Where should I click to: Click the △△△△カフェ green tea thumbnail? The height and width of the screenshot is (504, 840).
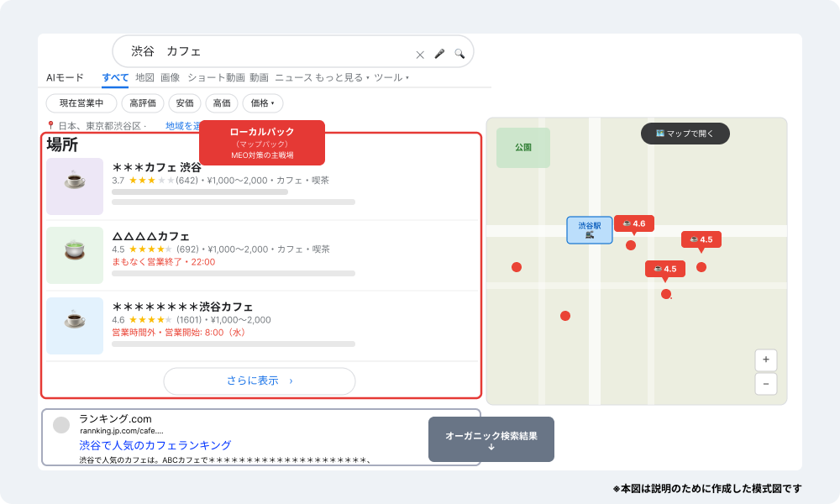[x=75, y=255]
